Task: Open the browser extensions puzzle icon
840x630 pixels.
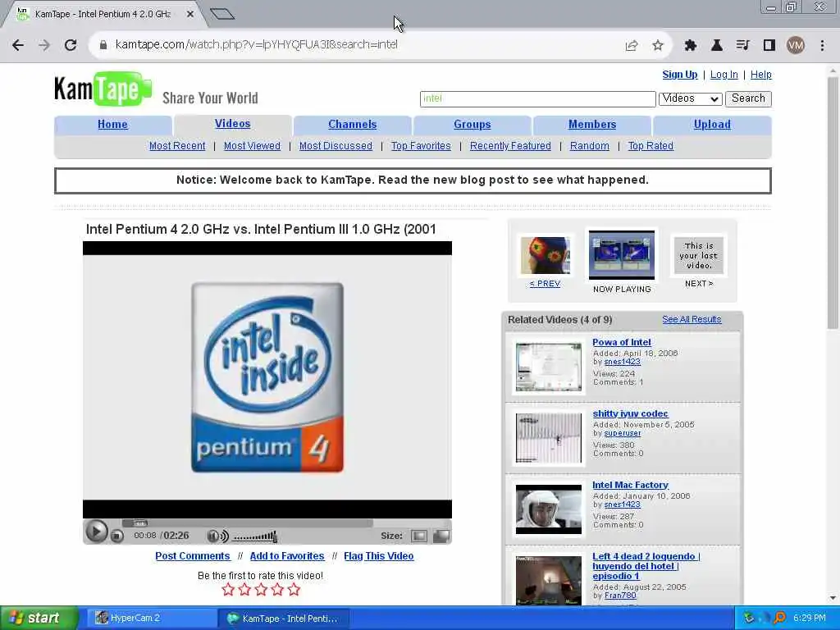Action: 691,46
